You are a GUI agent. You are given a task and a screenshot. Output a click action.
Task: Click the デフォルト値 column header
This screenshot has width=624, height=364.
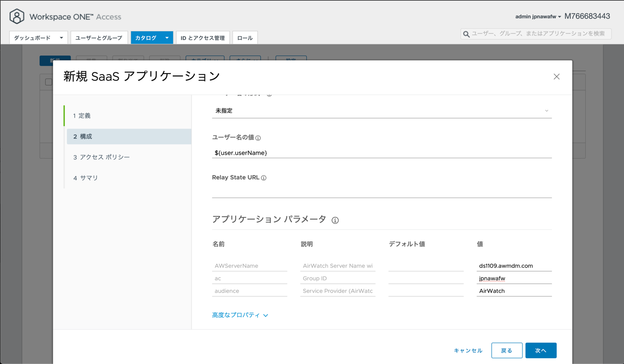click(407, 244)
